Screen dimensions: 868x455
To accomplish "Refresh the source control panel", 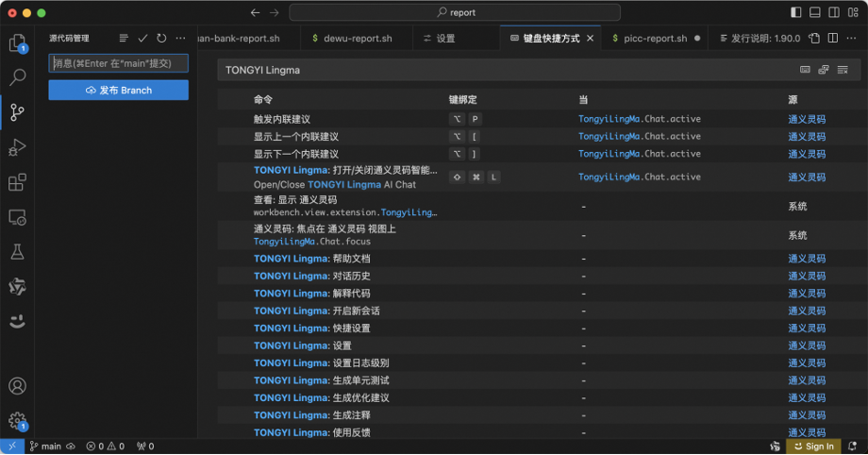I will pyautogui.click(x=161, y=39).
